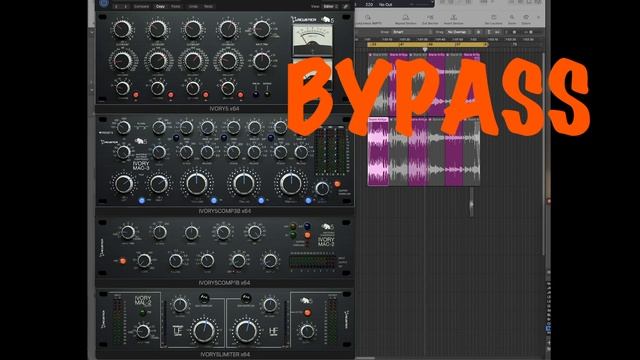Click the large HF knob on IVORYSLIMITER
The height and width of the screenshot is (360, 640).
pos(246,331)
